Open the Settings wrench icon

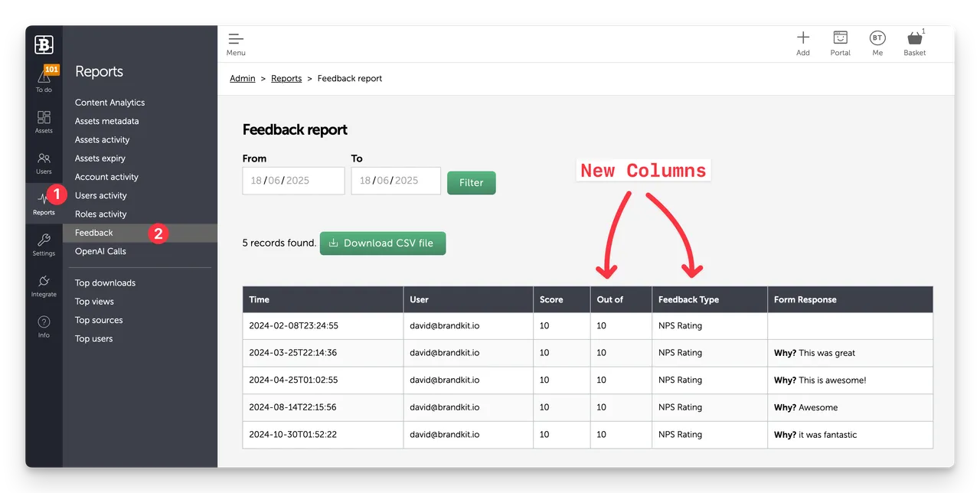[x=44, y=243]
